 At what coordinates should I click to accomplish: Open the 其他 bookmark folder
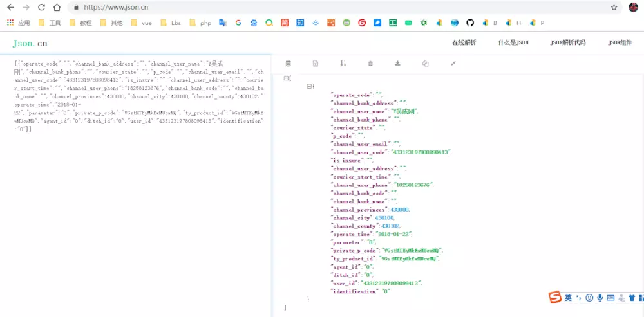[111, 23]
